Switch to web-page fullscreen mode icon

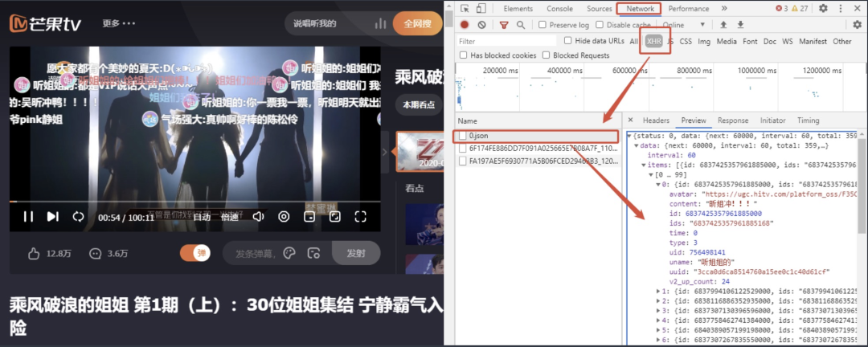pyautogui.click(x=335, y=216)
